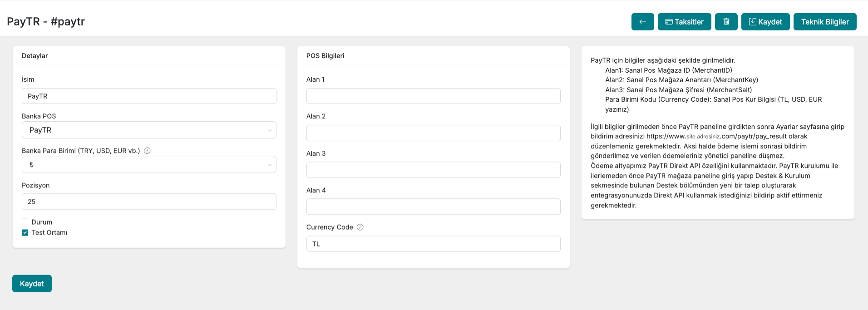Image resolution: width=868 pixels, height=310 pixels.
Task: Click the Currency Code text field
Action: 433,244
